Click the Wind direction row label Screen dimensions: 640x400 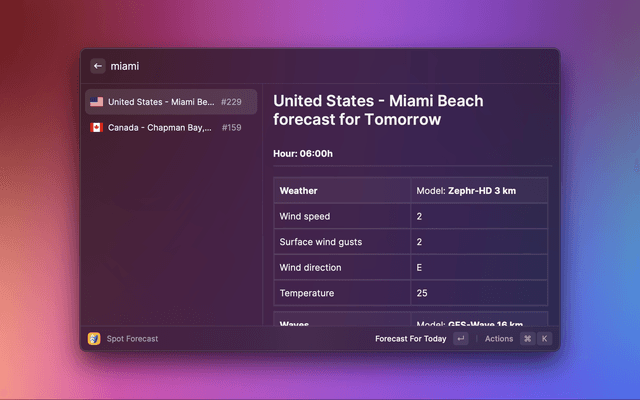pyautogui.click(x=310, y=268)
